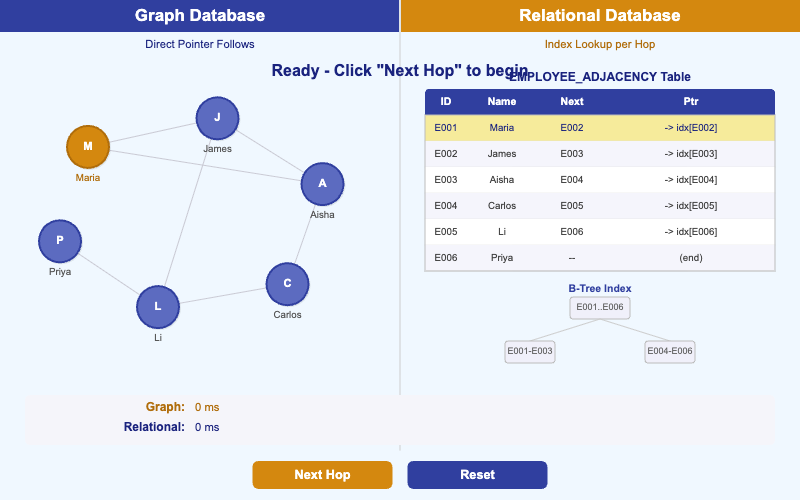
Task: Click the Aisha node circle
Action: click(322, 184)
